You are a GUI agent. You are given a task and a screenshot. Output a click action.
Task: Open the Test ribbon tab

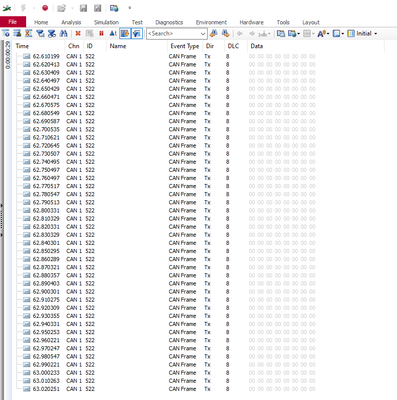click(137, 22)
